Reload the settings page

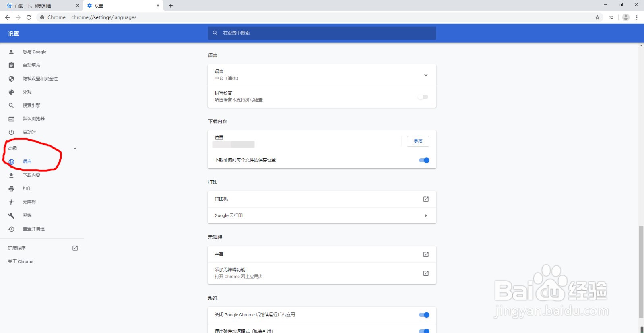click(29, 17)
